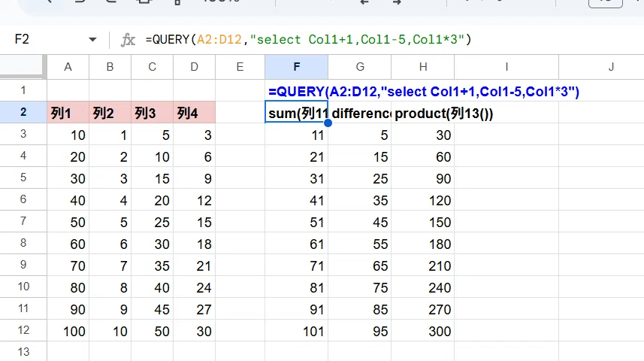Click header cell 列4

tap(195, 112)
